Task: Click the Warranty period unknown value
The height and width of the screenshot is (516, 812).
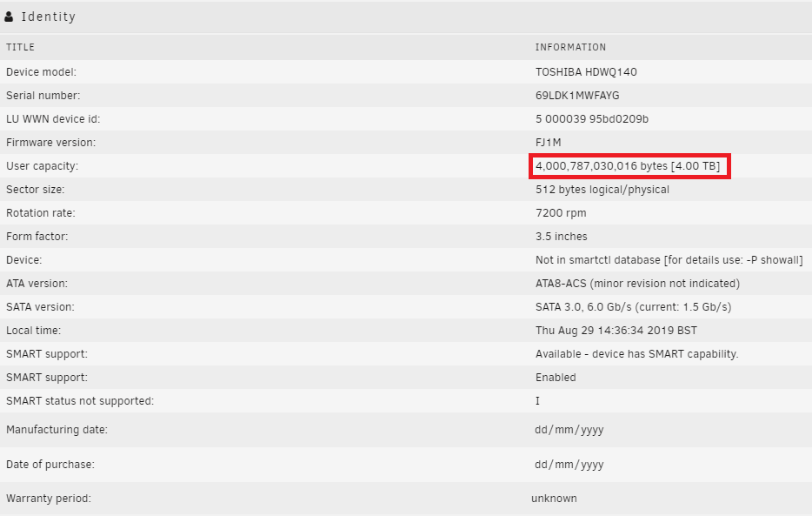Action: pyautogui.click(x=554, y=499)
